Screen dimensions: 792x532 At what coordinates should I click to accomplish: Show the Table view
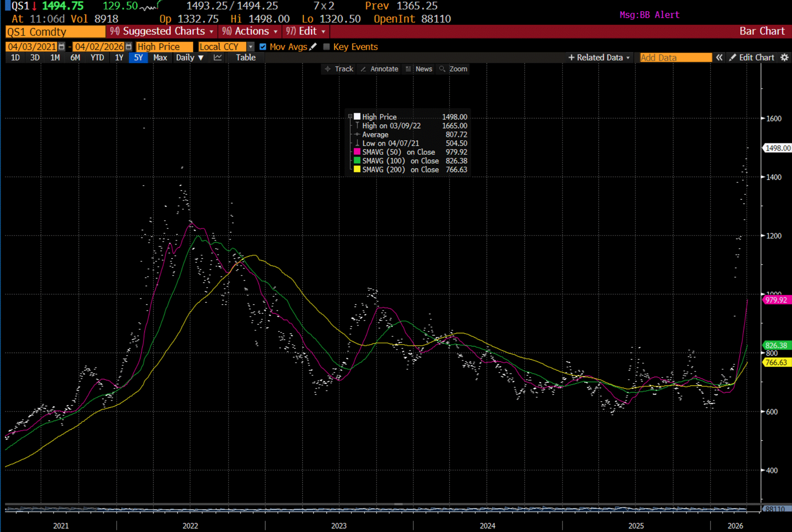(x=245, y=58)
